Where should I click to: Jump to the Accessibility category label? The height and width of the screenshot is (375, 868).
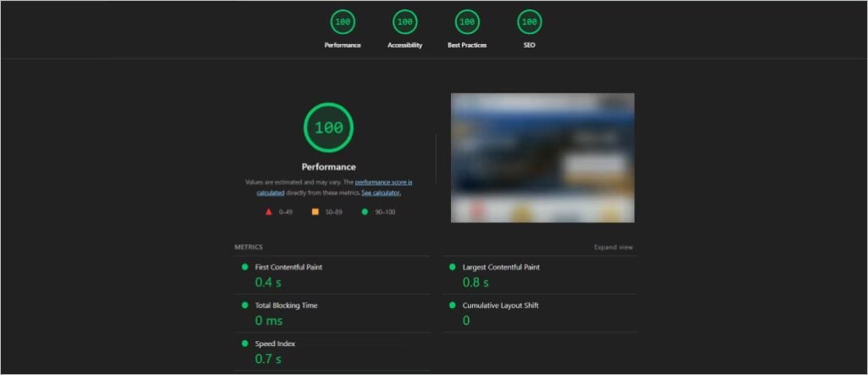[404, 46]
